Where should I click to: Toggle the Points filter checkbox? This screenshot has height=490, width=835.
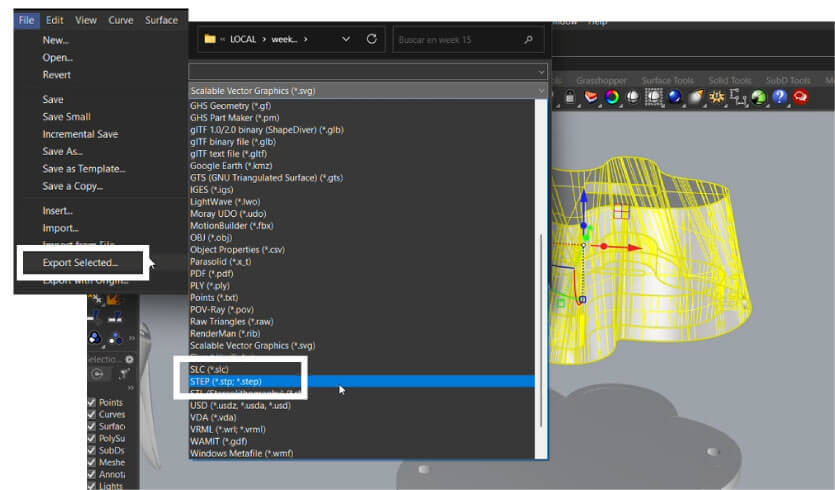coord(92,403)
